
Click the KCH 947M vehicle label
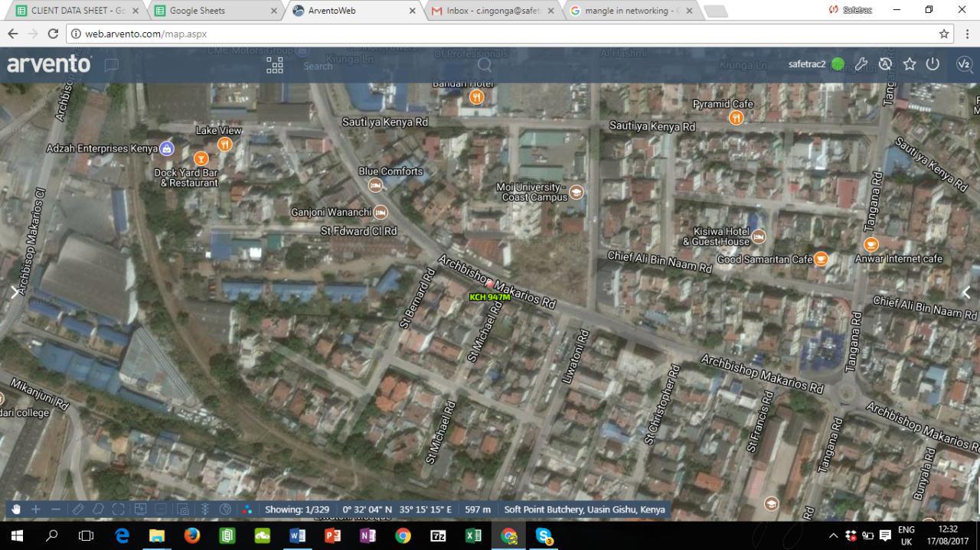pyautogui.click(x=489, y=297)
